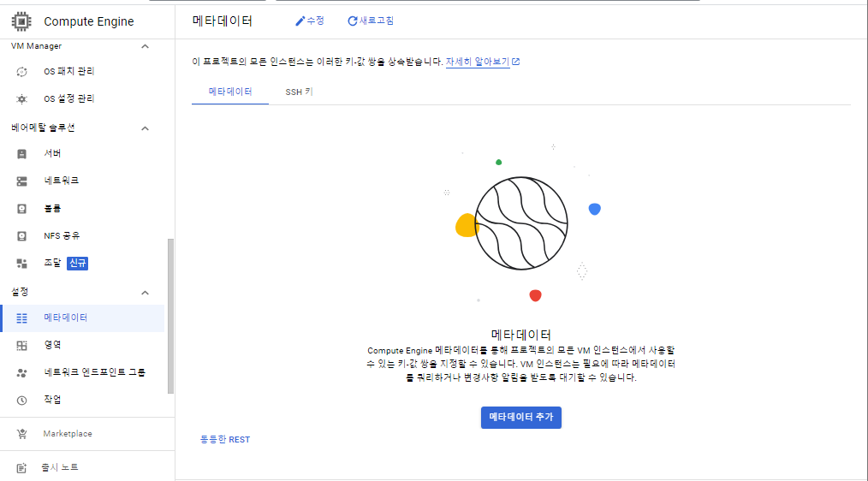Select 메타데이터 in the sidebar
This screenshot has width=868, height=481.
(x=82, y=318)
